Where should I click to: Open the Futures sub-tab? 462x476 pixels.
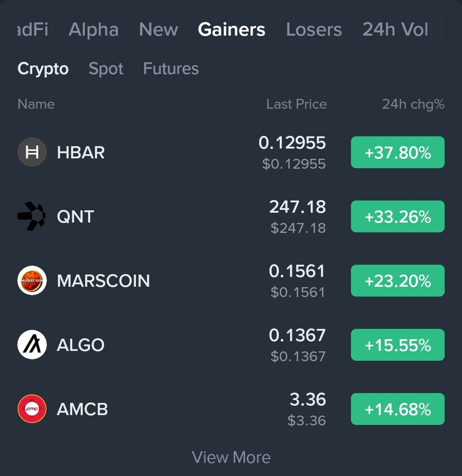coord(171,68)
